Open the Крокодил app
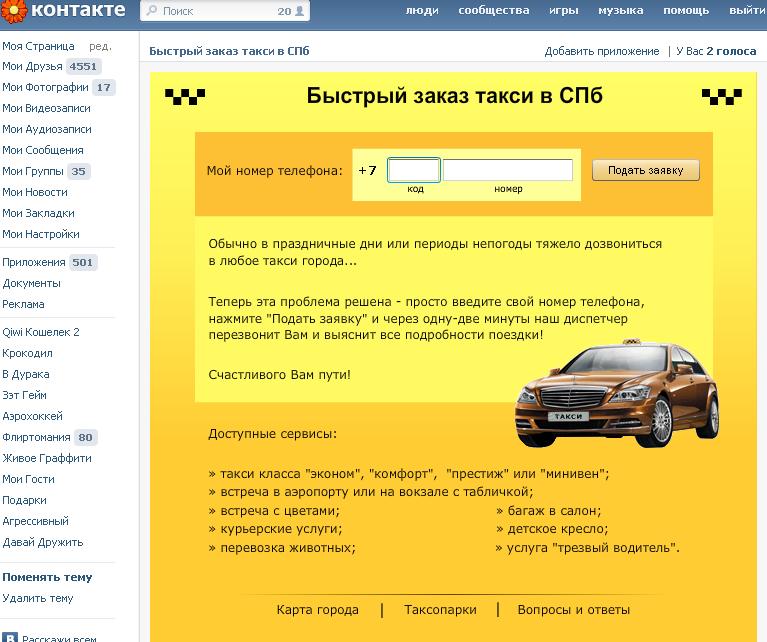This screenshot has width=767, height=642. pos(27,353)
